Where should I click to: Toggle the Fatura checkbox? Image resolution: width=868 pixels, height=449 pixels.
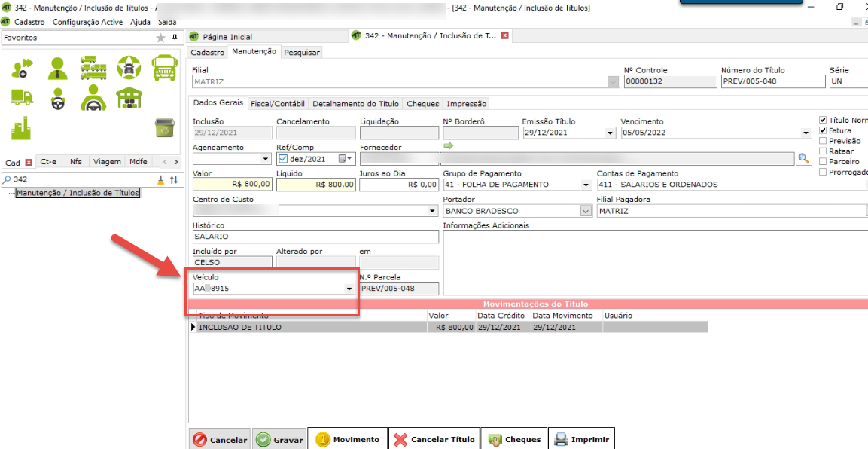coord(823,130)
